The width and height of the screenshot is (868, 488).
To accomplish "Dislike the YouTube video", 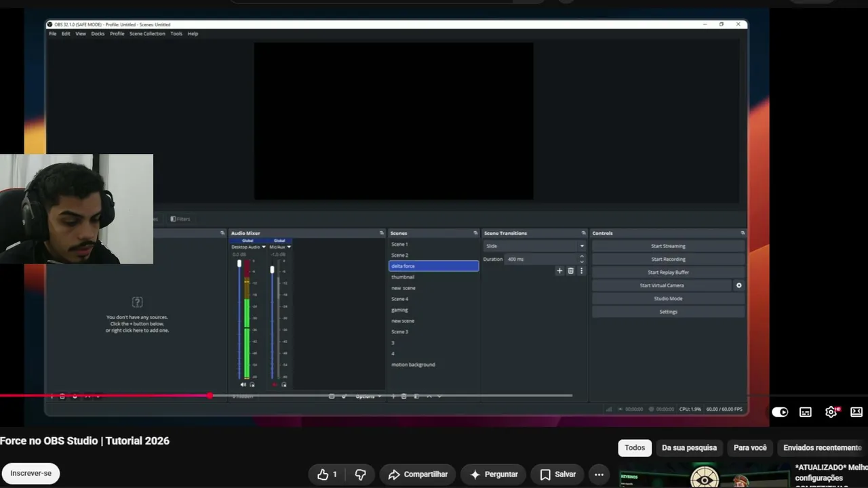I will 361,474.
